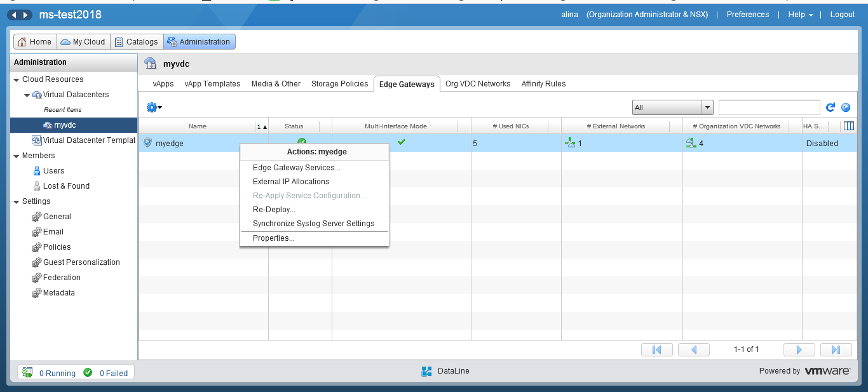Open Users under Members
The height and width of the screenshot is (392, 868).
tap(53, 171)
